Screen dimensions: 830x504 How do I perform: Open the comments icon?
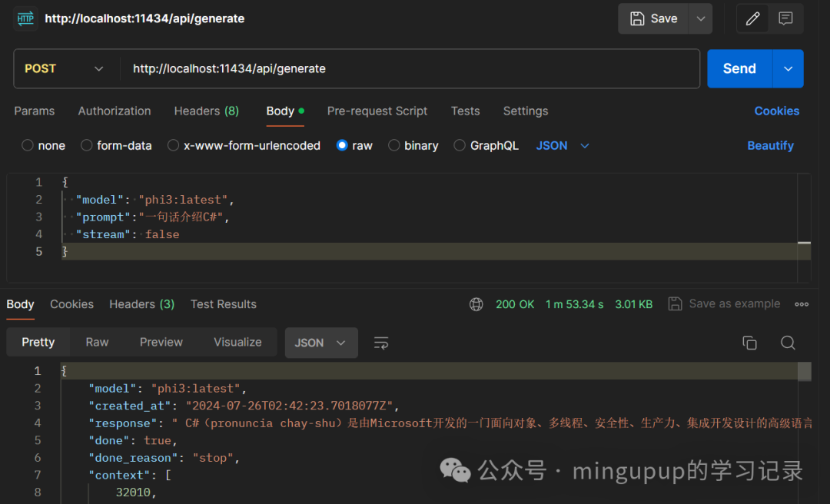[785, 18]
